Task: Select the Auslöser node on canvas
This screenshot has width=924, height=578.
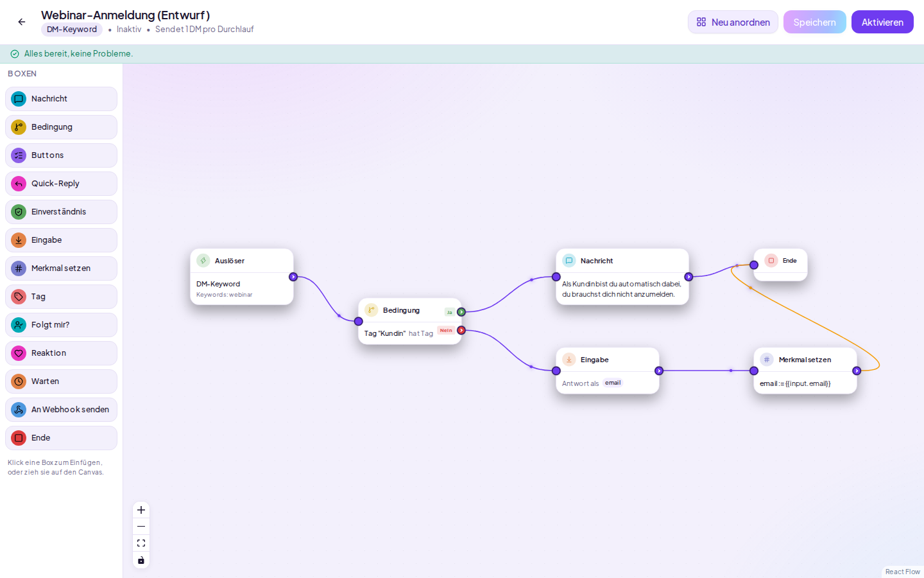Action: [x=242, y=277]
